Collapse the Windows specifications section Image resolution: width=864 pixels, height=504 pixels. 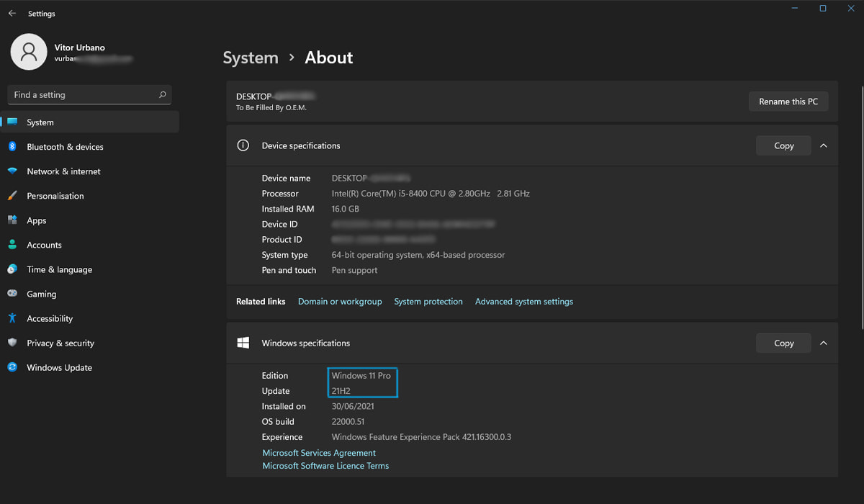point(824,343)
